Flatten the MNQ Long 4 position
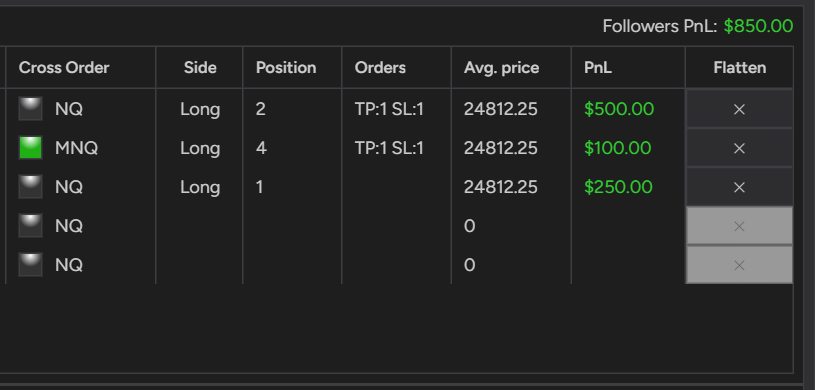The height and width of the screenshot is (390, 815). [x=739, y=148]
